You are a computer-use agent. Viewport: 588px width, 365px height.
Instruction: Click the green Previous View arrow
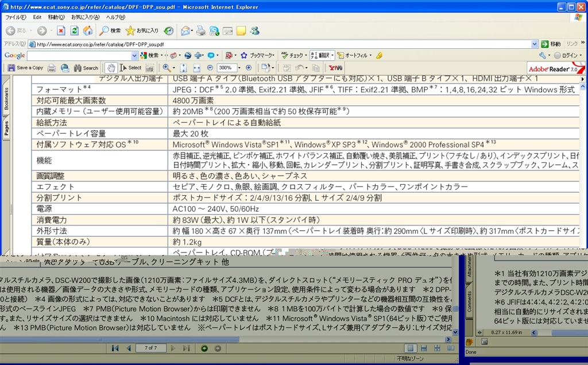(x=204, y=348)
